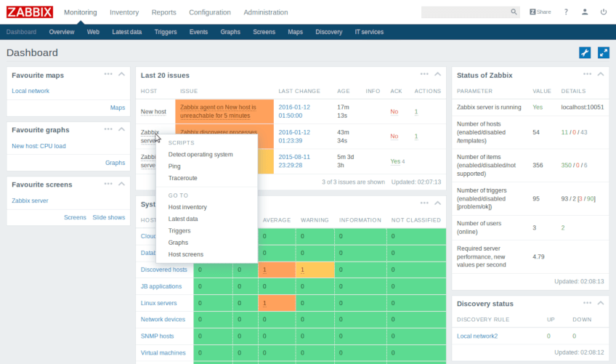
Task: Collapse the Favourite screens widget
Action: pos(122,184)
